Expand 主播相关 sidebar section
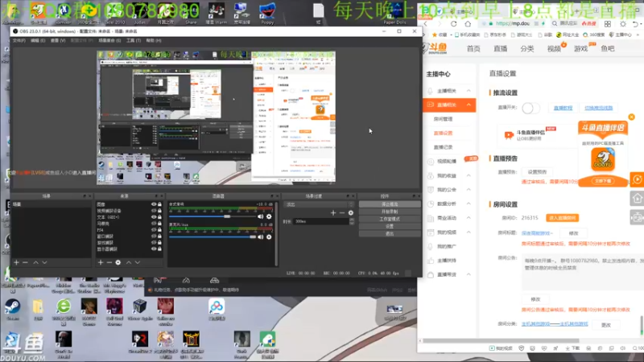The image size is (644, 362). (469, 91)
